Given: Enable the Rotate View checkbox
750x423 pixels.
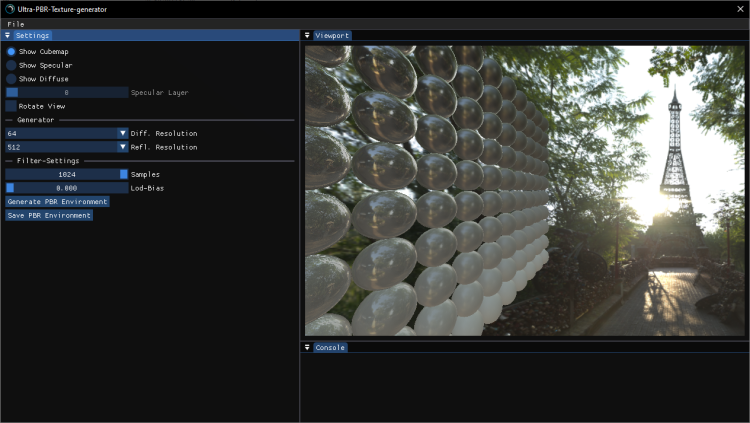Looking at the screenshot, I should [x=11, y=106].
